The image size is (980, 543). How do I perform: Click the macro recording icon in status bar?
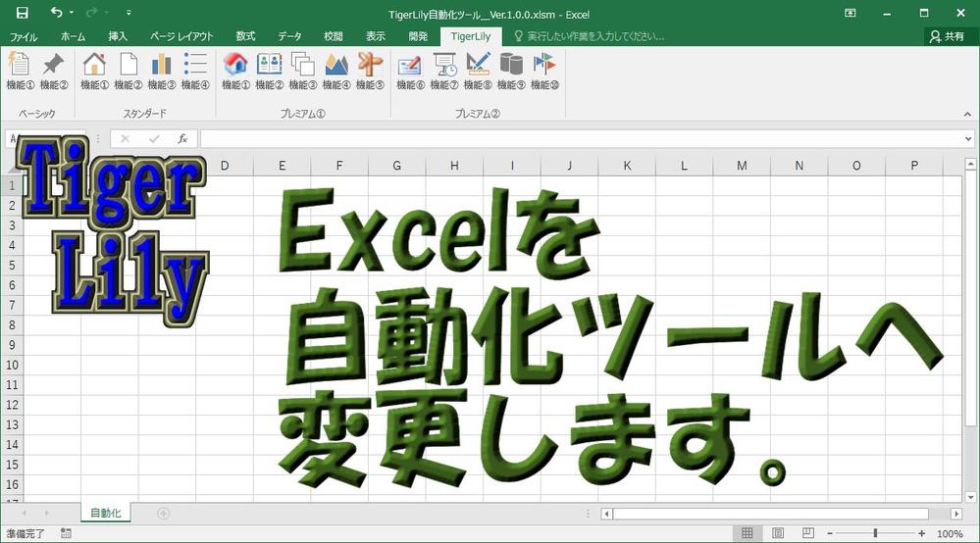[66, 533]
